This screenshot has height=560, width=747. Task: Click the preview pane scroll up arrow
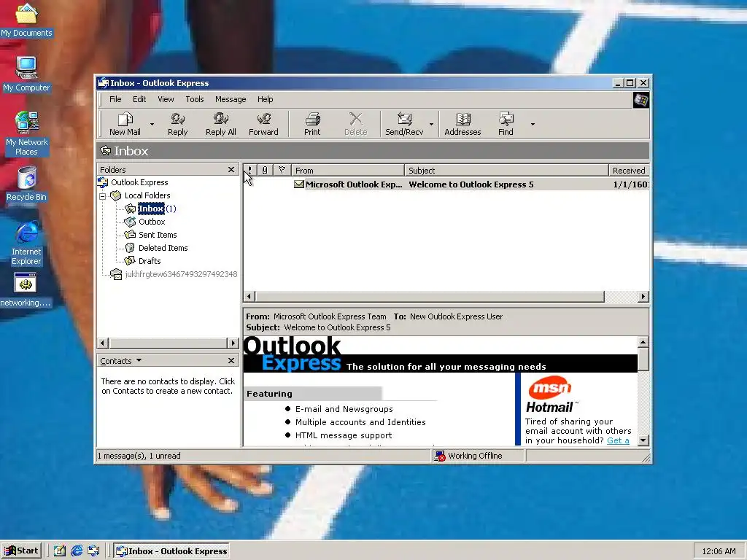(643, 342)
